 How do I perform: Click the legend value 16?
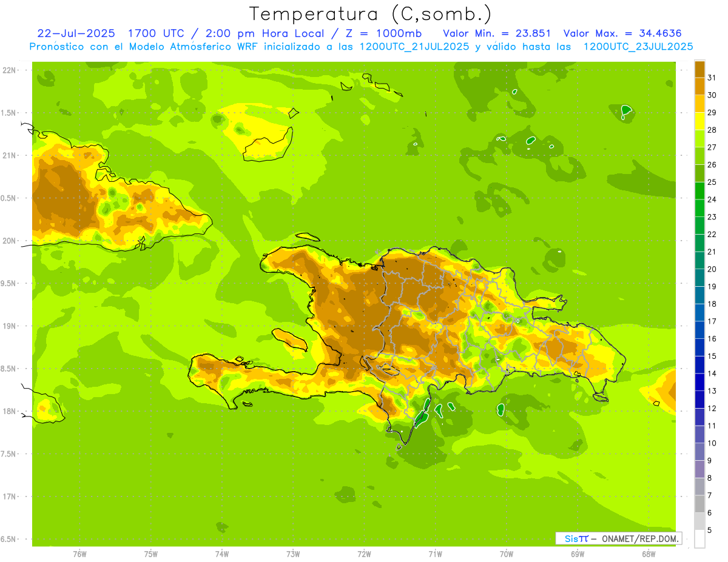(x=712, y=338)
